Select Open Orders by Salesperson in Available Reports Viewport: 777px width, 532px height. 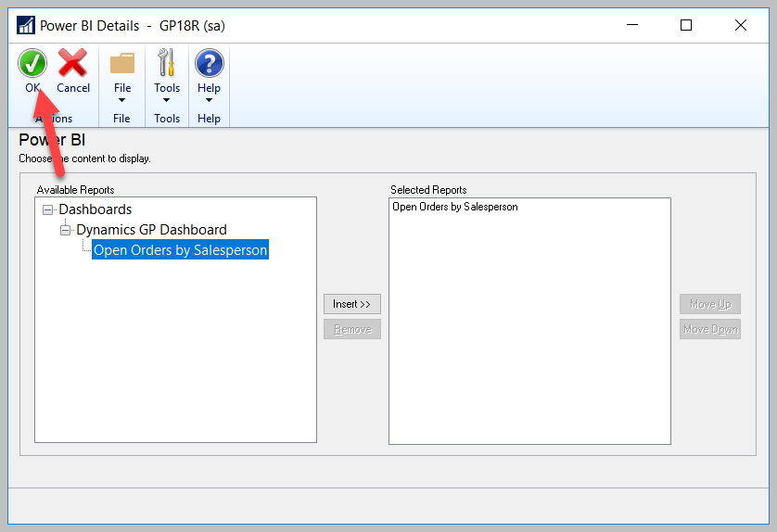[181, 249]
